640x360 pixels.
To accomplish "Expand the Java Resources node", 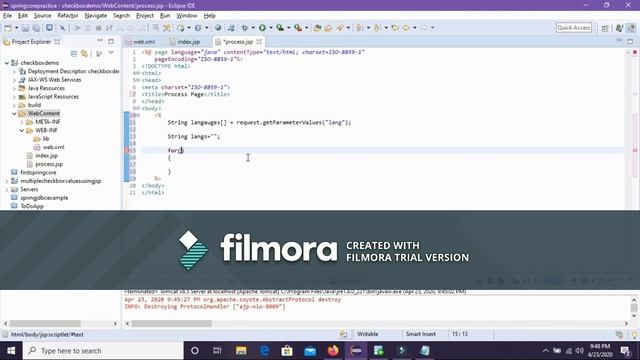I will point(14,88).
